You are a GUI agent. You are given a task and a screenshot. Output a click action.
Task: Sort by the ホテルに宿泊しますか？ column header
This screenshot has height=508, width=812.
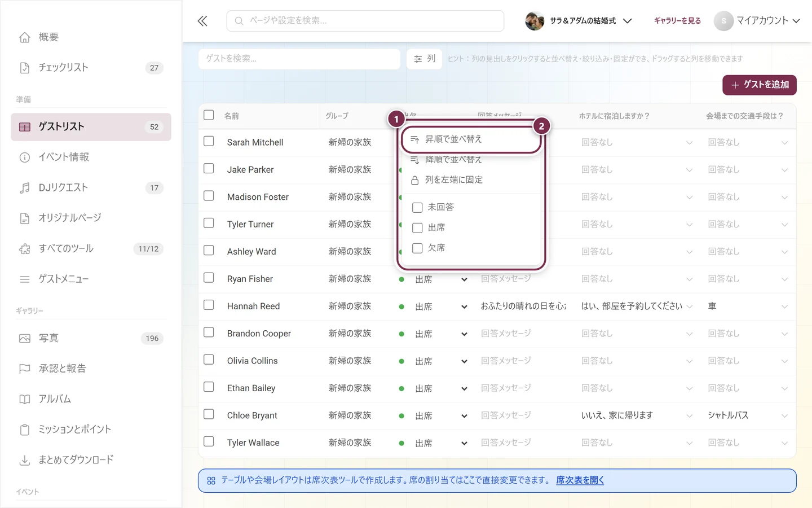[615, 116]
